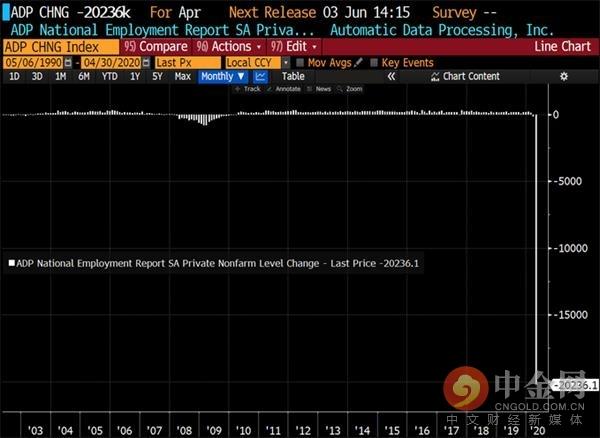This screenshot has width=600, height=438.
Task: Open chart settings gear icon
Action: [564, 77]
